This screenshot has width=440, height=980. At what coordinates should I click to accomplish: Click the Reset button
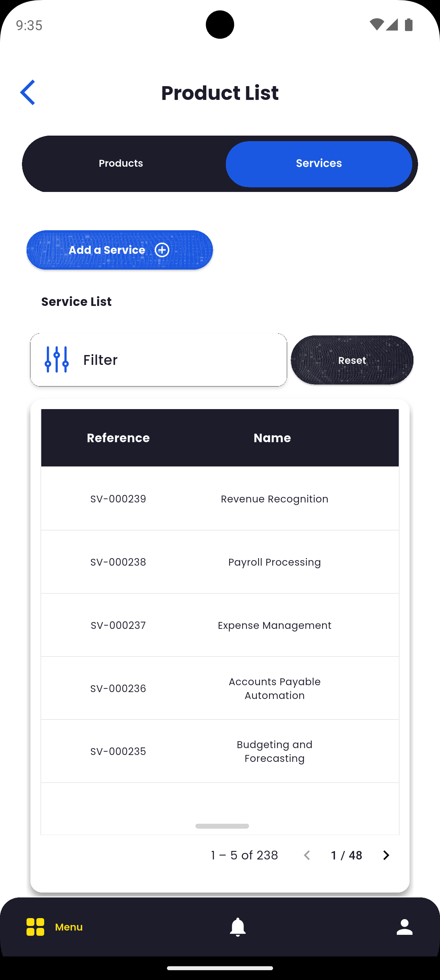pos(352,360)
